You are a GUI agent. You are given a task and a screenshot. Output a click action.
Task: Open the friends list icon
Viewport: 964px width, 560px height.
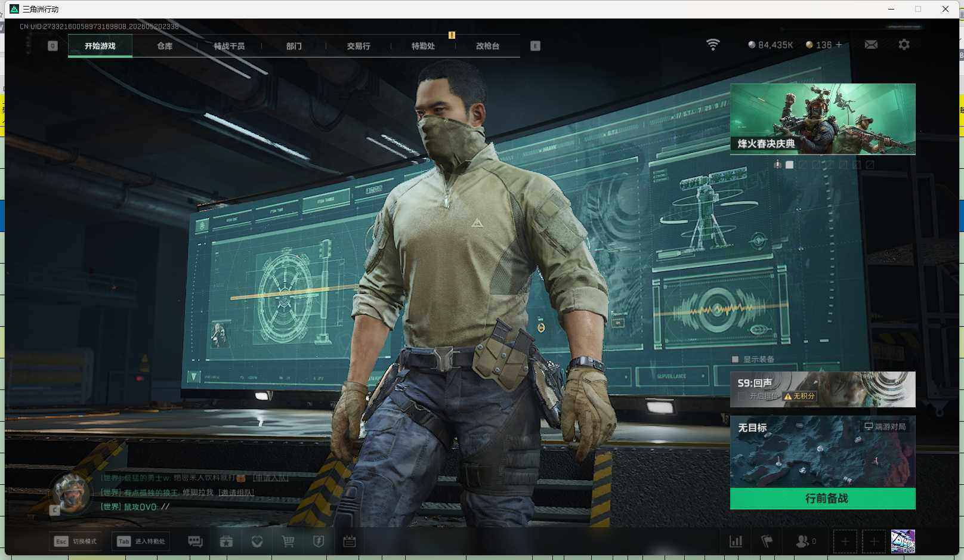805,541
